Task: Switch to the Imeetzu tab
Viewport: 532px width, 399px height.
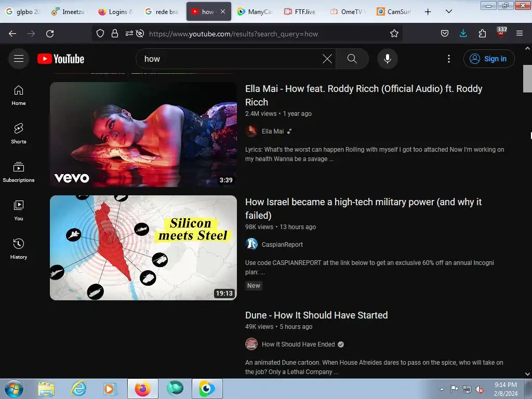Action: [68, 12]
